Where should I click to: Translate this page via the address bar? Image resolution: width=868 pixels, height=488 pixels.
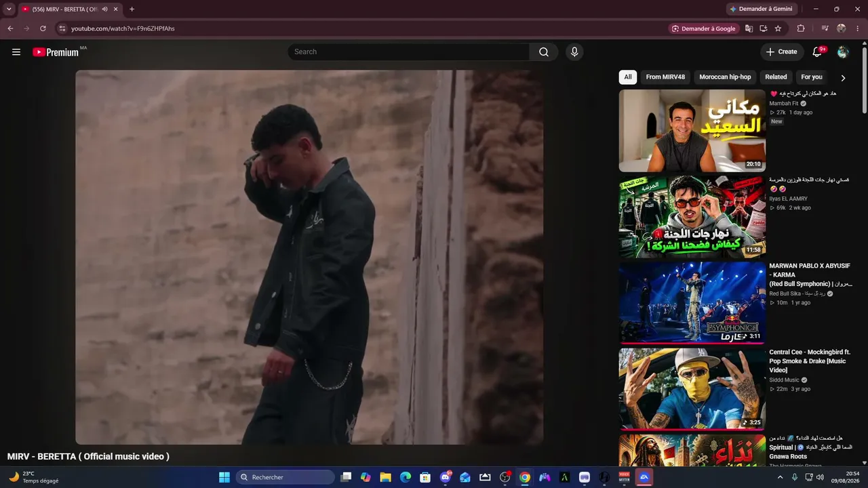point(749,28)
